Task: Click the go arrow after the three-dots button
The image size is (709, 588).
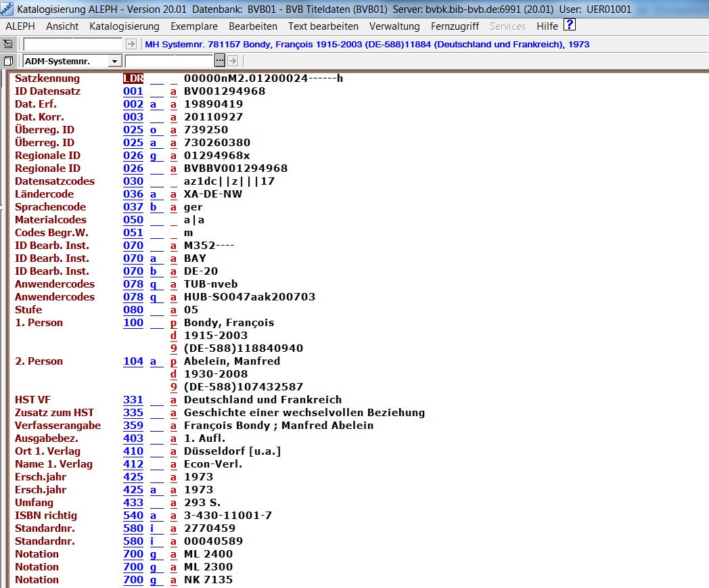Action: click(232, 61)
